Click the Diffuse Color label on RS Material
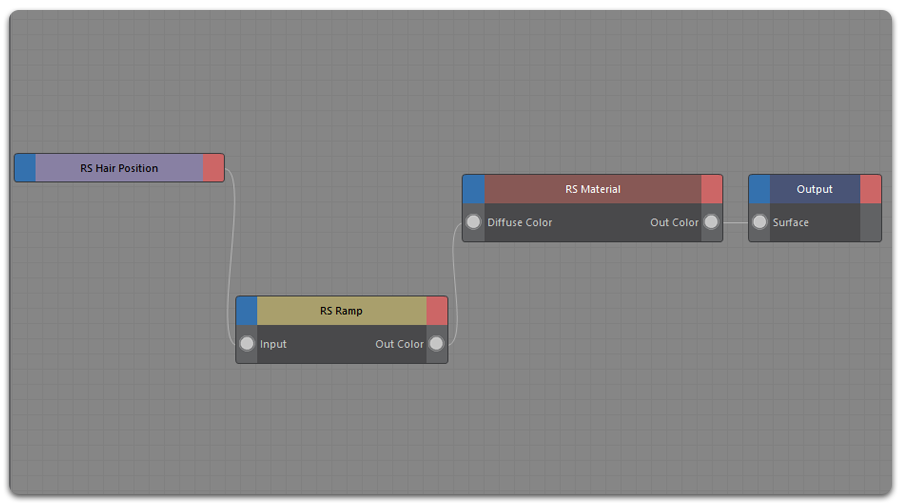This screenshot has height=504, width=906. tap(519, 222)
